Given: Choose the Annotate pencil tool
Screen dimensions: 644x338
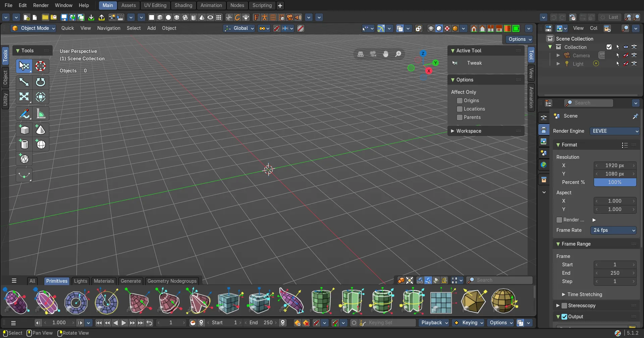Looking at the screenshot, I should [24, 114].
